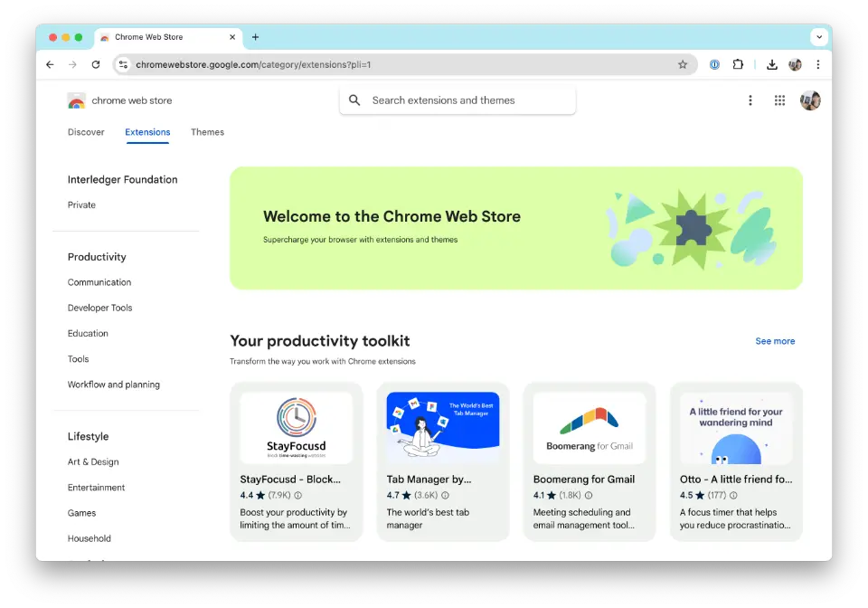Switch to the Themes tab
The height and width of the screenshot is (608, 868).
point(207,132)
